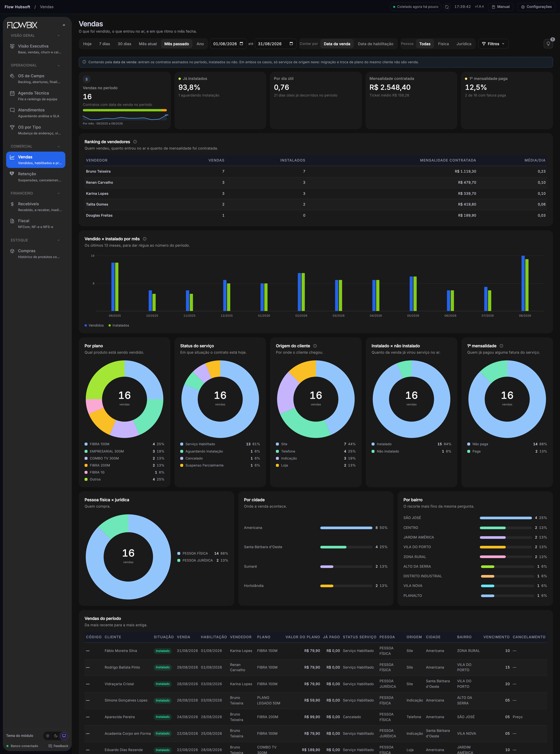Click the FIBRA 100M blue legend swatch

click(x=86, y=444)
